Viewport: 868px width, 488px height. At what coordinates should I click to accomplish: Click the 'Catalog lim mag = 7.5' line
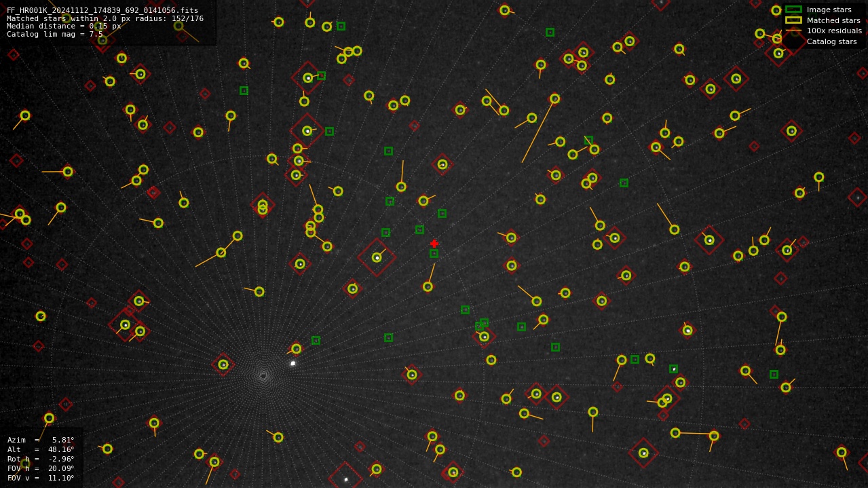[x=55, y=34]
